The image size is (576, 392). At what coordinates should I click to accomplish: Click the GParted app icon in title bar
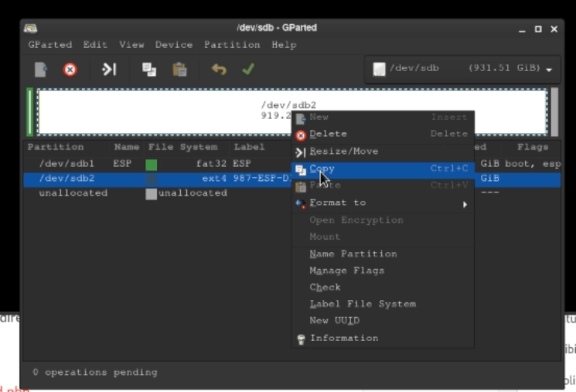30,29
